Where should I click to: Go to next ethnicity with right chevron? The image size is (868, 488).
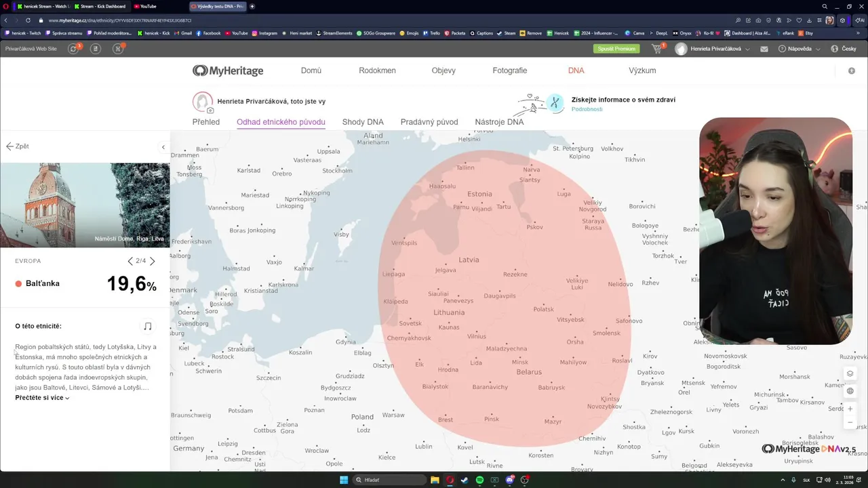pos(152,261)
